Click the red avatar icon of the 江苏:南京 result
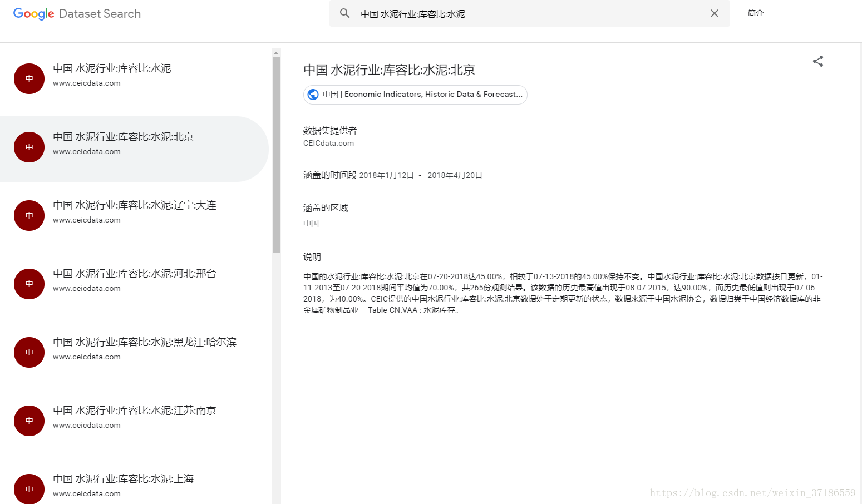 coord(29,421)
